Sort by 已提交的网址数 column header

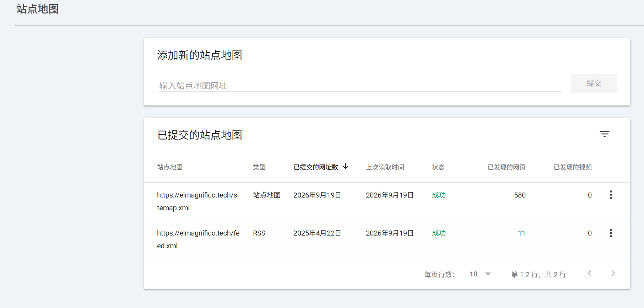click(316, 167)
